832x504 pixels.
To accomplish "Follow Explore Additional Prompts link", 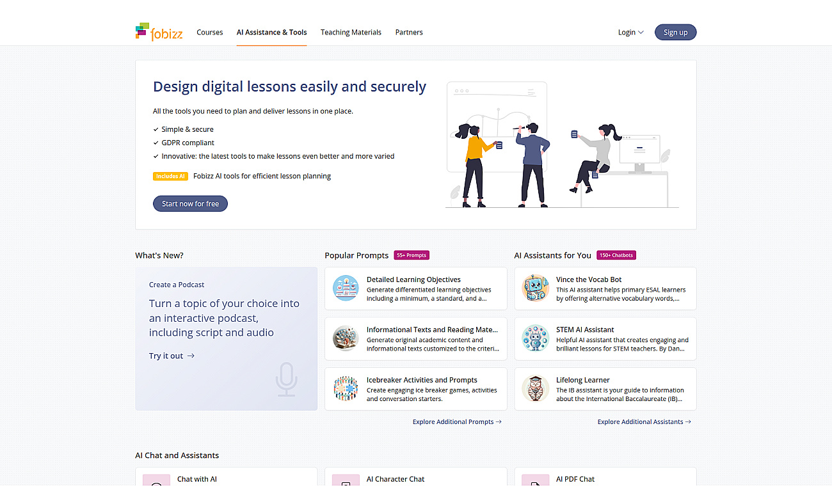I will pyautogui.click(x=457, y=421).
